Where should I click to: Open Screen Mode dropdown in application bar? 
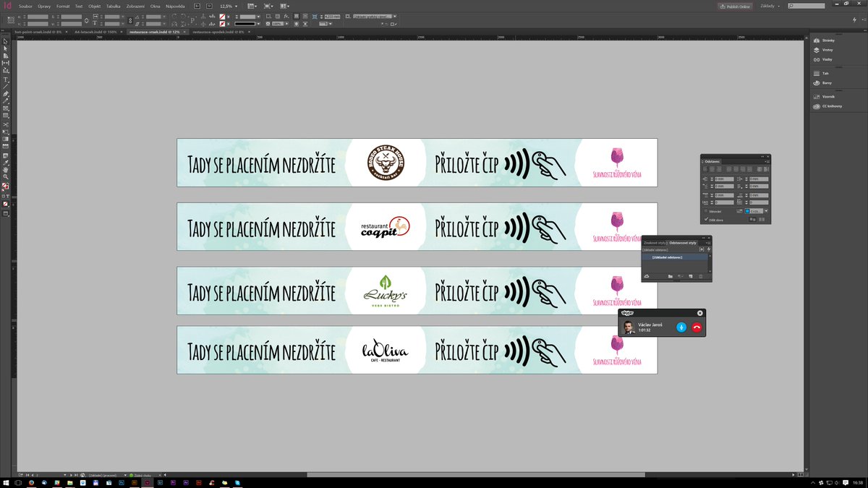[268, 6]
